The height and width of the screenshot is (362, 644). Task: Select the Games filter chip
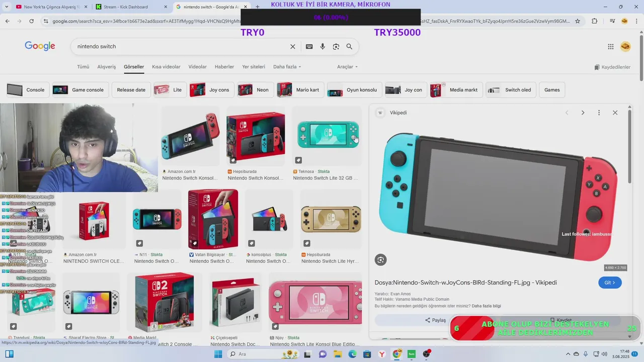click(x=552, y=90)
